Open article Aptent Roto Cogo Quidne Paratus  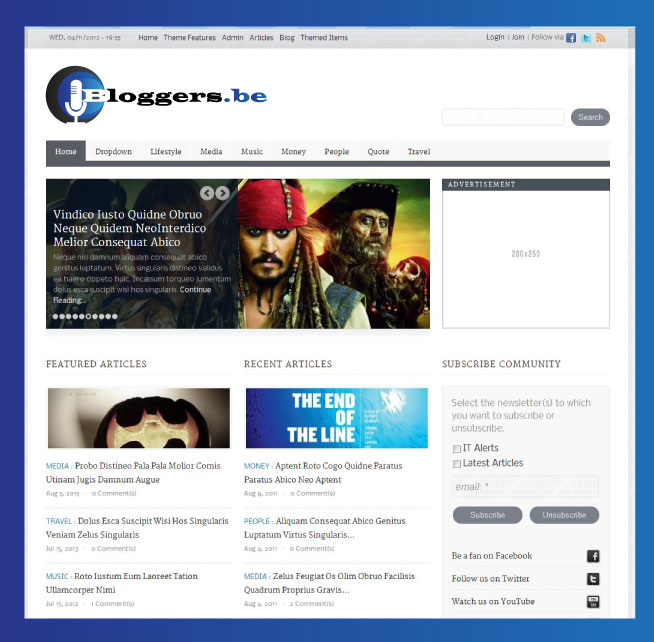(323, 473)
